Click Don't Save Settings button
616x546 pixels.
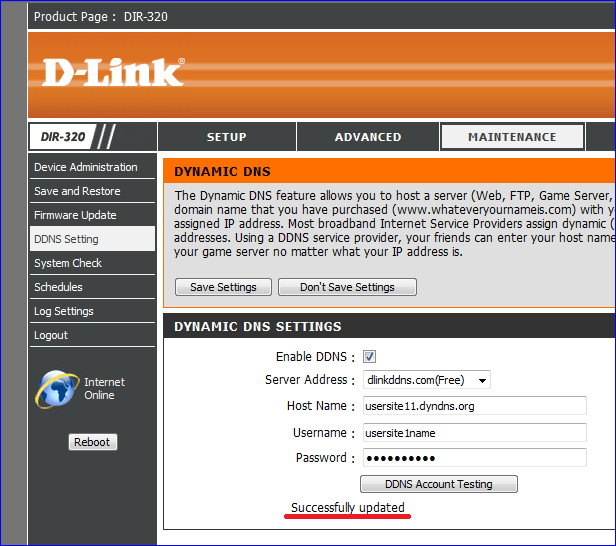(x=347, y=287)
